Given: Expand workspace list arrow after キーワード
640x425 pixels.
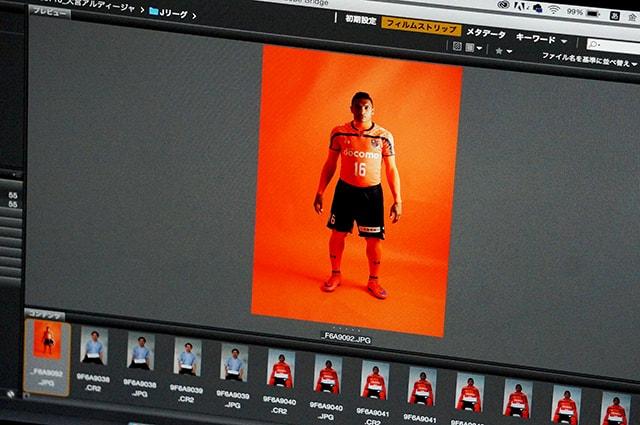Looking at the screenshot, I should (x=564, y=41).
